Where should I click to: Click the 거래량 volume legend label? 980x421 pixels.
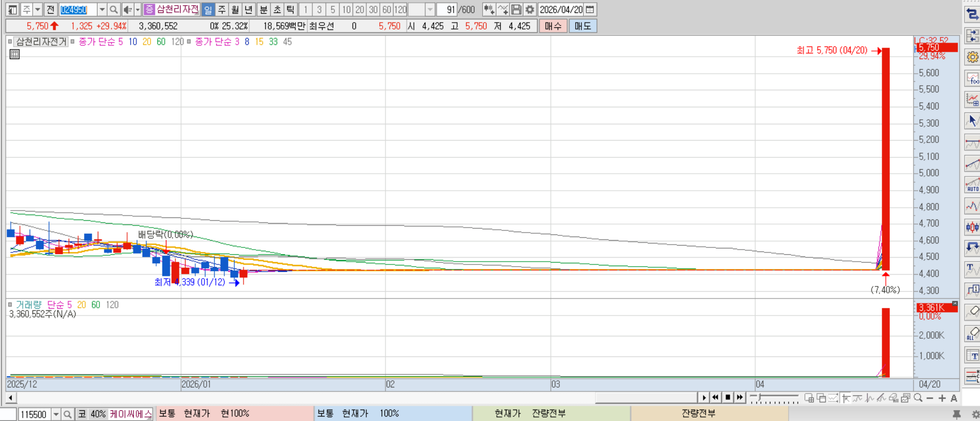[x=28, y=305]
